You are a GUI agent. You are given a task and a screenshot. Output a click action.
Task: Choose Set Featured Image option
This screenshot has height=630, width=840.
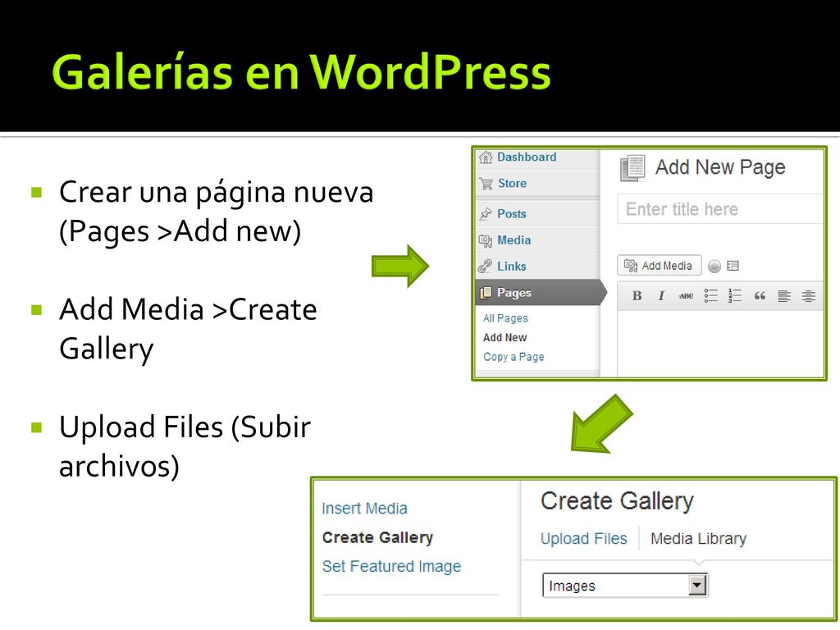tap(391, 566)
